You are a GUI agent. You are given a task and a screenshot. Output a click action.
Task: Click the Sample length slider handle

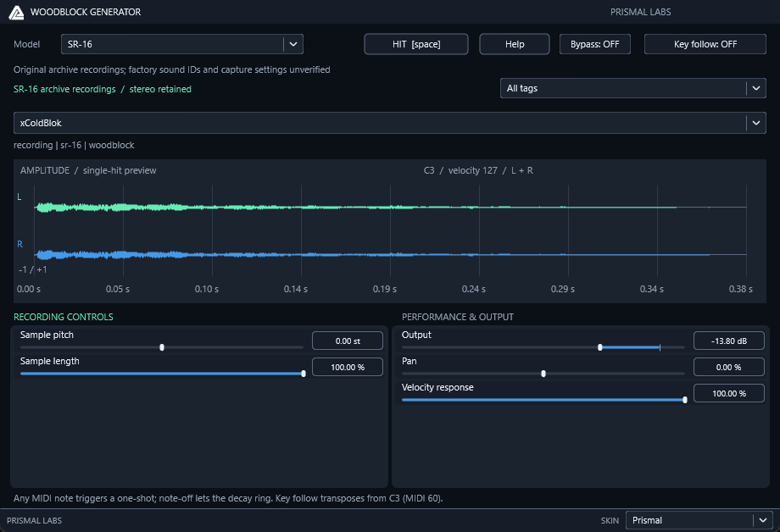304,374
